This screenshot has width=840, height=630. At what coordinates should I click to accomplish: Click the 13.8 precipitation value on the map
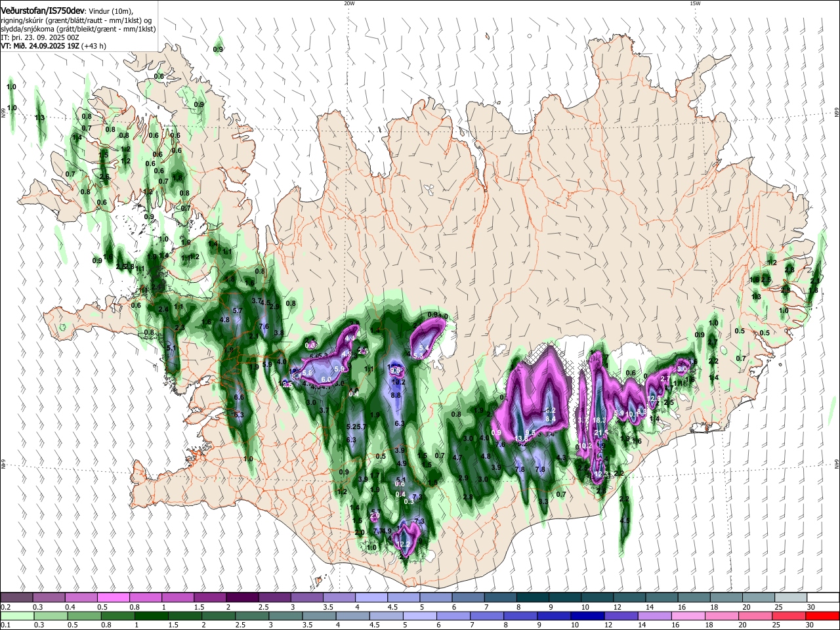tap(521, 438)
